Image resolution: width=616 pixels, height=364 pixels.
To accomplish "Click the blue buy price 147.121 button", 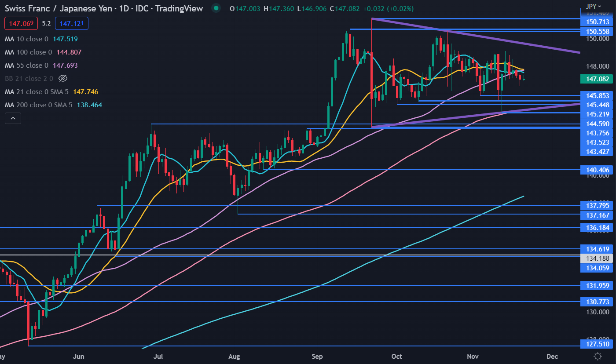I will [72, 23].
